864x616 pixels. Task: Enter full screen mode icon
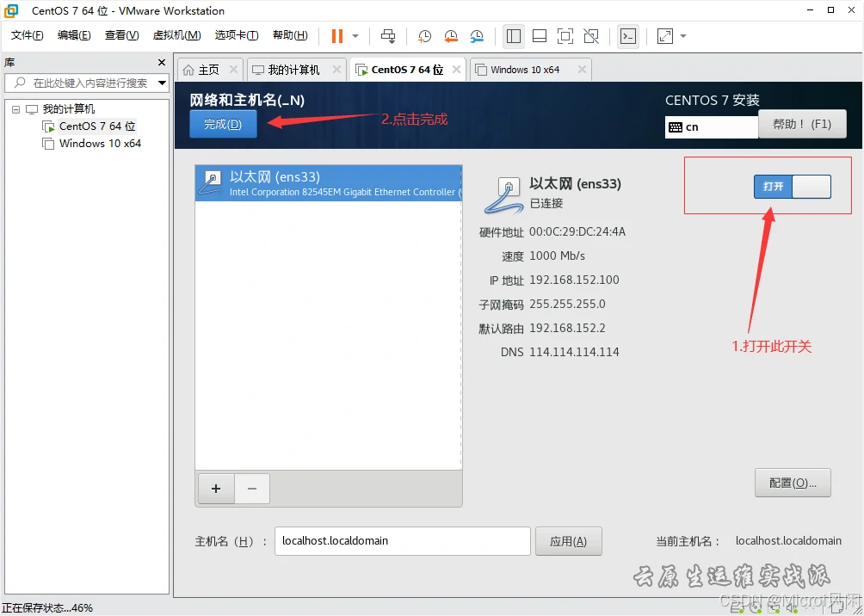point(565,36)
